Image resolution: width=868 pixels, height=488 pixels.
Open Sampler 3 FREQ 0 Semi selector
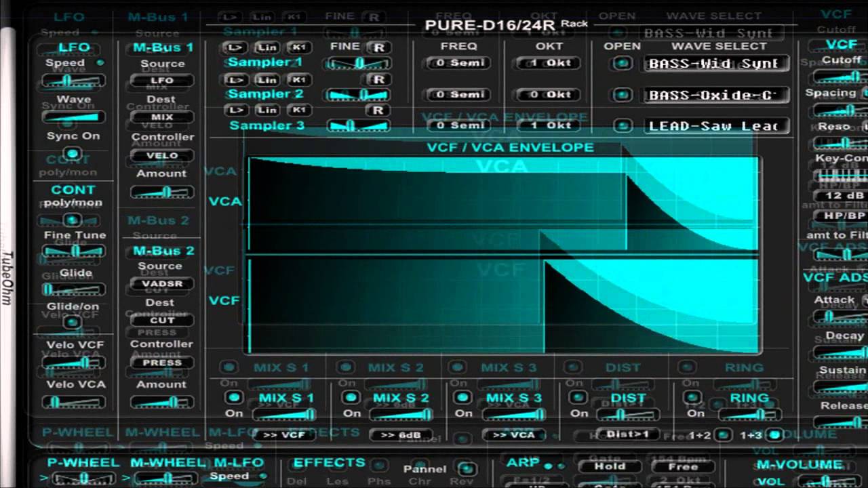[457, 125]
